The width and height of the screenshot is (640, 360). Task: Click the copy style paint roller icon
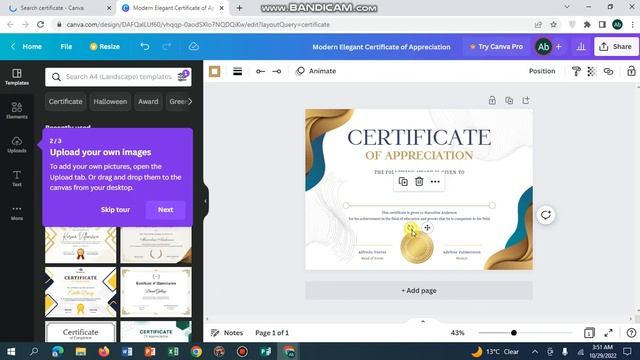click(576, 71)
